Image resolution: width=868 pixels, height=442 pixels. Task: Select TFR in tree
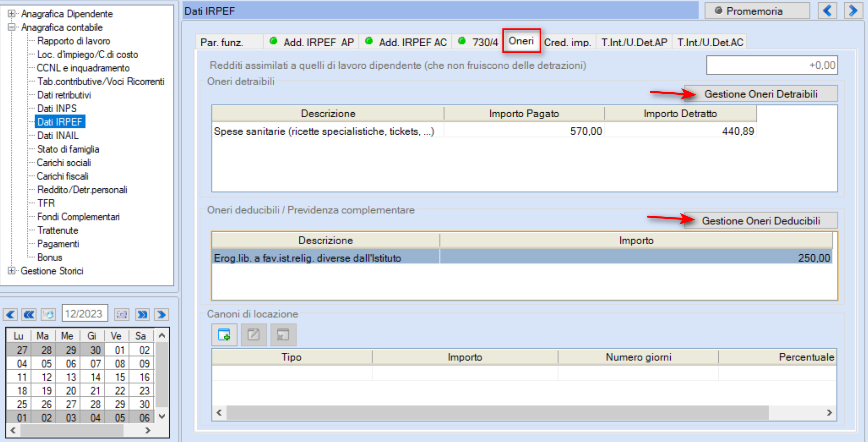(46, 203)
